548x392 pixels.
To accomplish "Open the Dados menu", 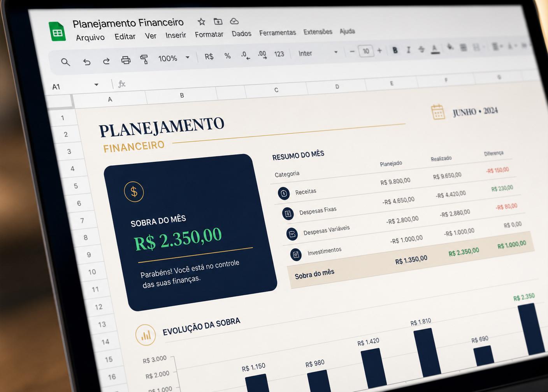I will 241,34.
